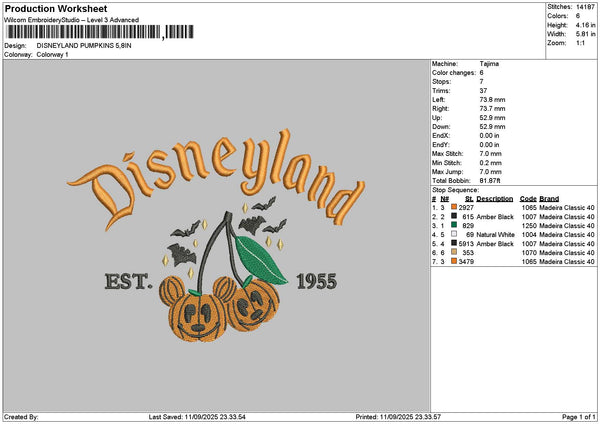Click the orange swatch beside stitch count 3479
The height and width of the screenshot is (424, 600).
point(454,261)
